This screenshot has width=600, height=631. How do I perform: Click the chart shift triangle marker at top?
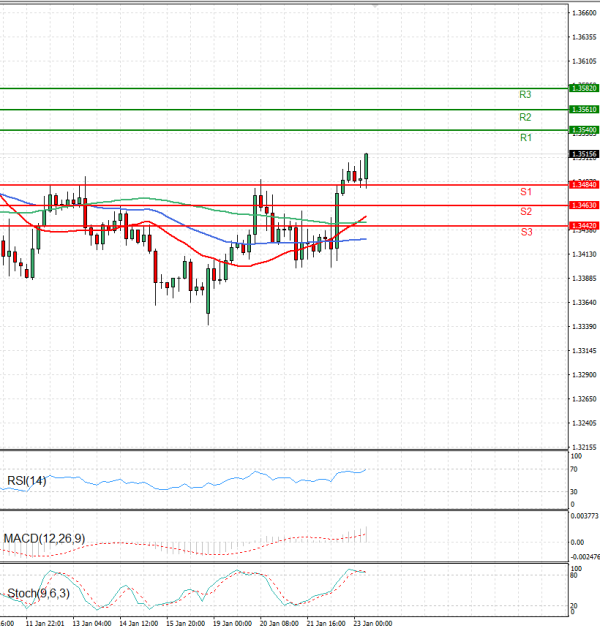click(375, 5)
